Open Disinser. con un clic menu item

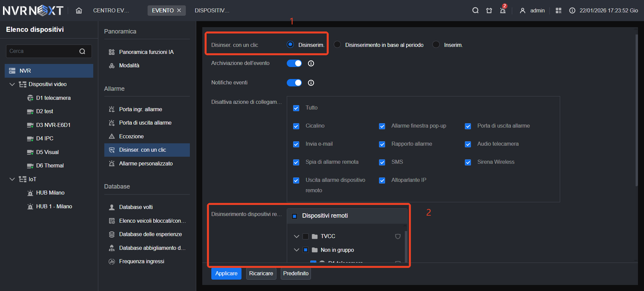click(x=147, y=150)
